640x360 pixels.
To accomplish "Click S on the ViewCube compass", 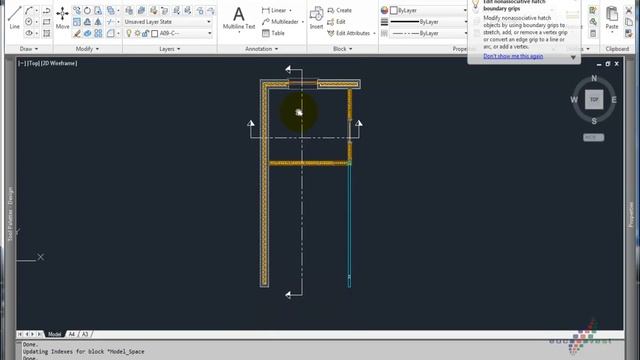I will click(594, 121).
